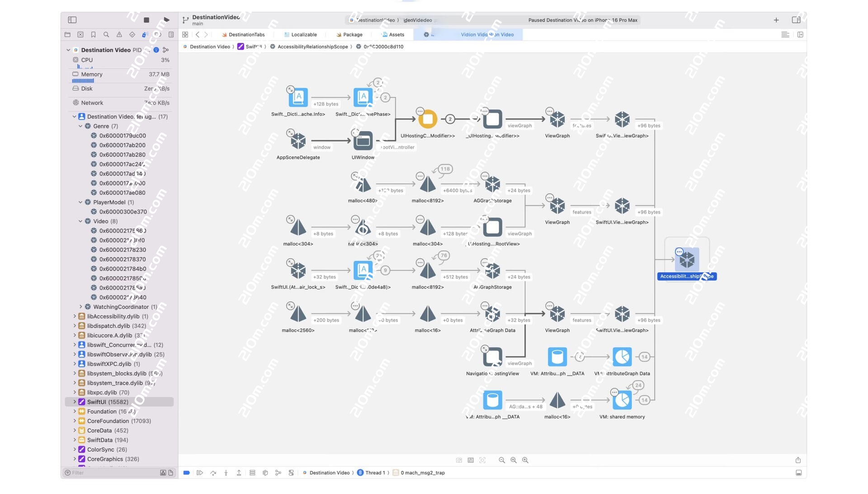Click Thread 1 in debug bar
Viewport: 868px width, 494px height.
[x=375, y=473]
